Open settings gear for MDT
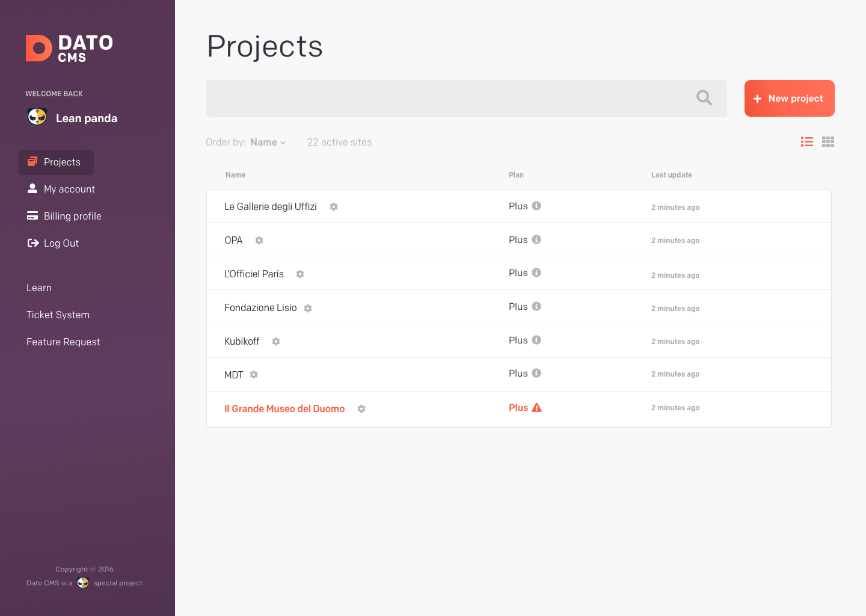866x616 pixels. (254, 375)
